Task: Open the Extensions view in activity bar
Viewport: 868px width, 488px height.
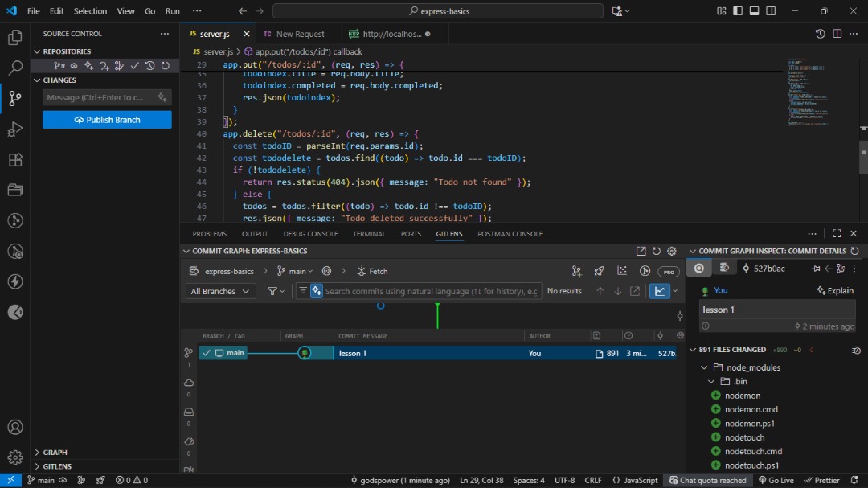Action: coord(14,160)
